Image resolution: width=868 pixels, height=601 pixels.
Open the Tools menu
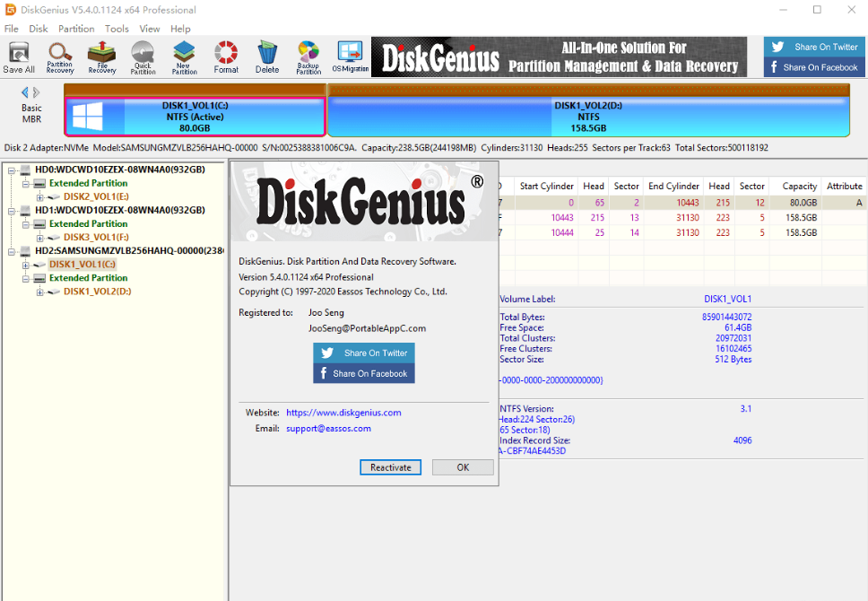pos(117,29)
